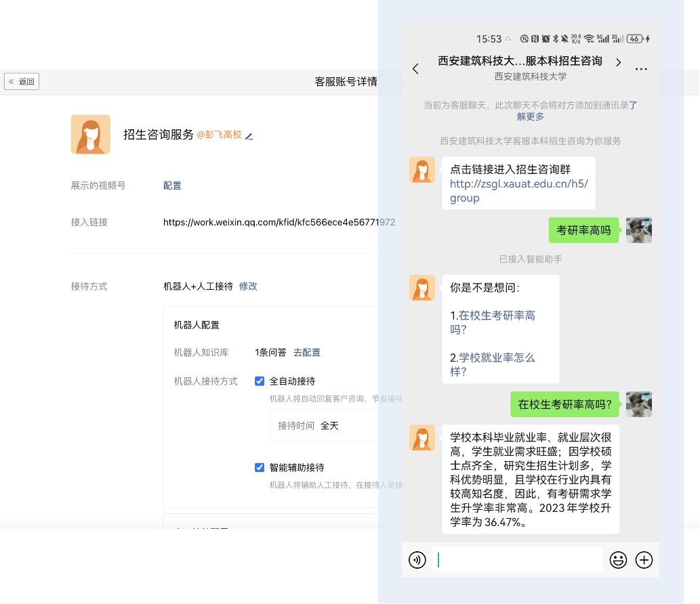Click the plus icon to add attachments

[x=643, y=560]
